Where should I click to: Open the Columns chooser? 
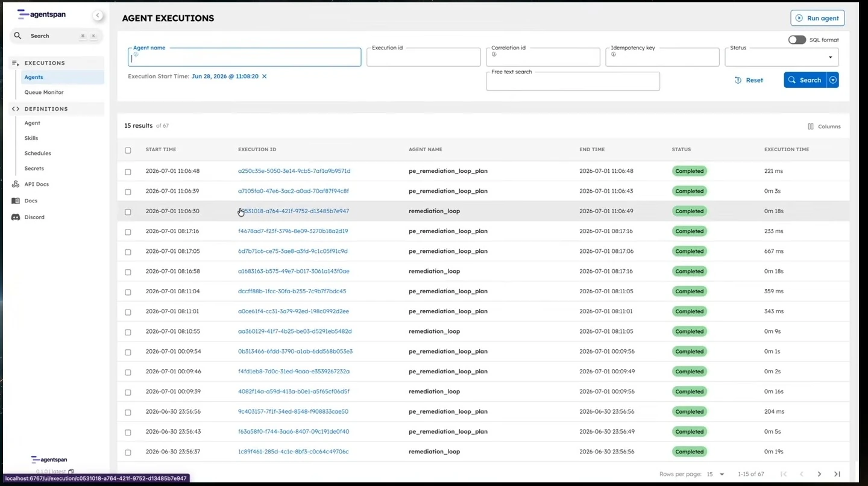824,126
